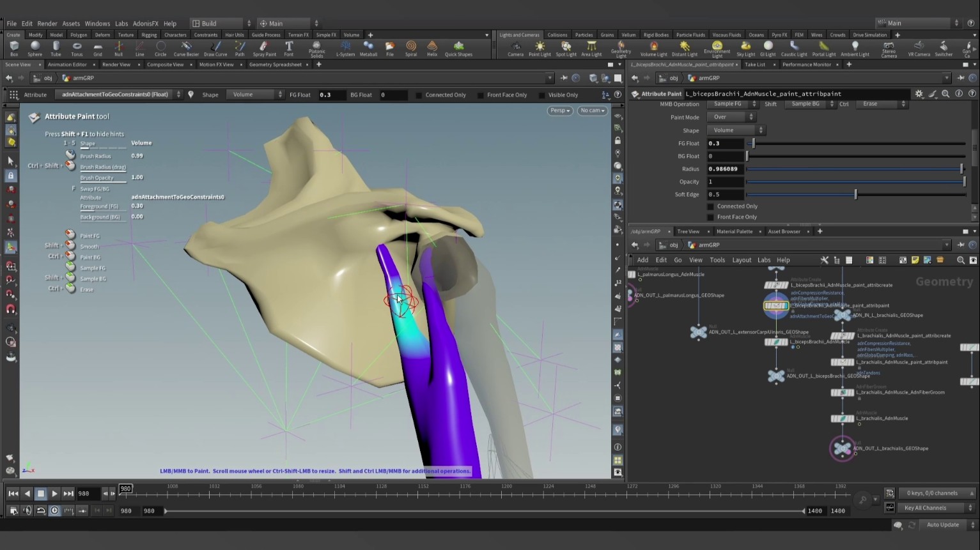This screenshot has height=550, width=980.
Task: Click the Auto Update button
Action: [942, 525]
